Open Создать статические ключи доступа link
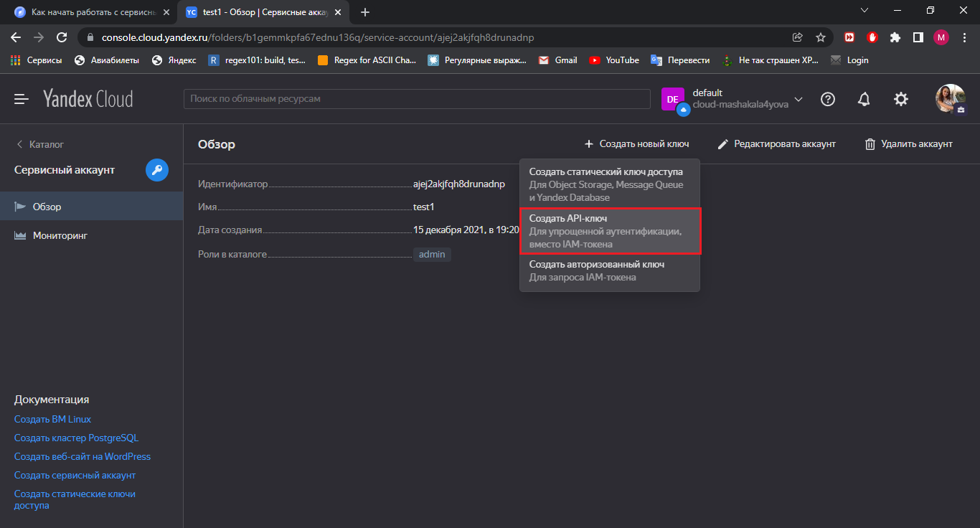 [x=75, y=499]
